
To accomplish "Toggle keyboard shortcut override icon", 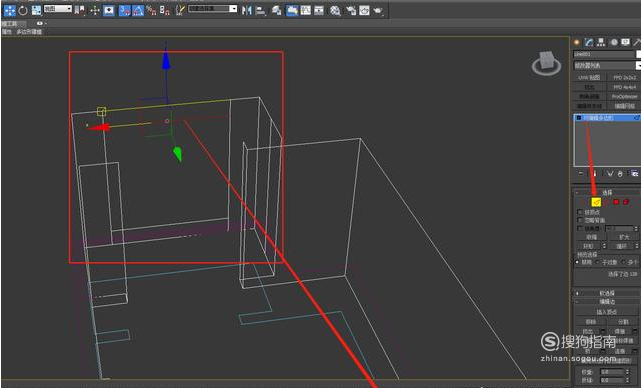I will (109, 10).
